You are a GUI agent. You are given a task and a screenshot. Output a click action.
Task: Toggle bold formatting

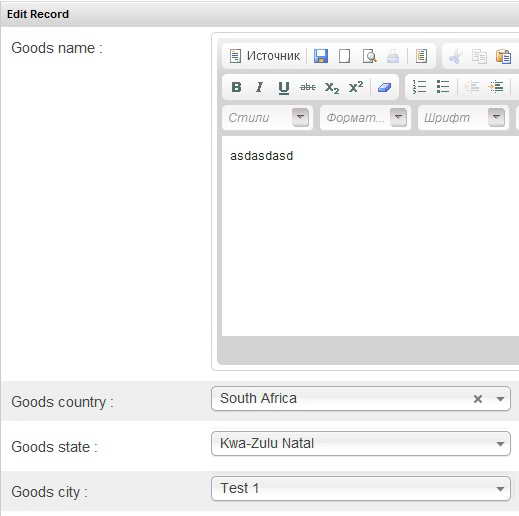[x=236, y=87]
